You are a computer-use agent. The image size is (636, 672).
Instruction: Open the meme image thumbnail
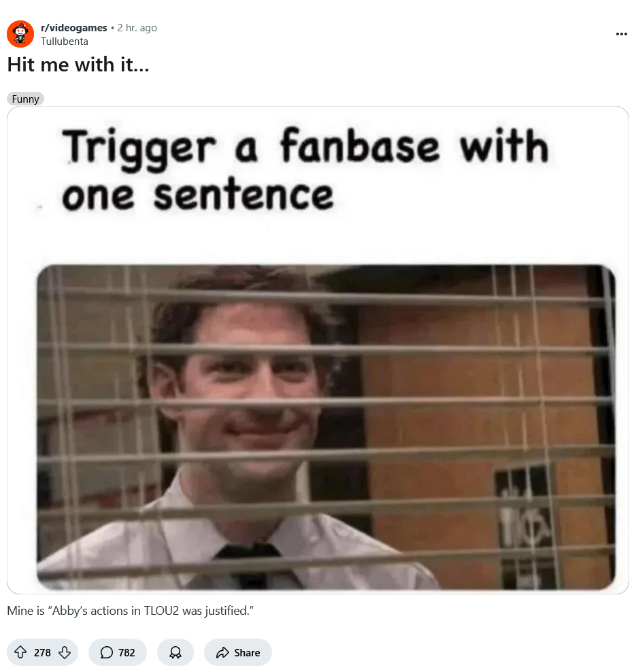pyautogui.click(x=318, y=350)
